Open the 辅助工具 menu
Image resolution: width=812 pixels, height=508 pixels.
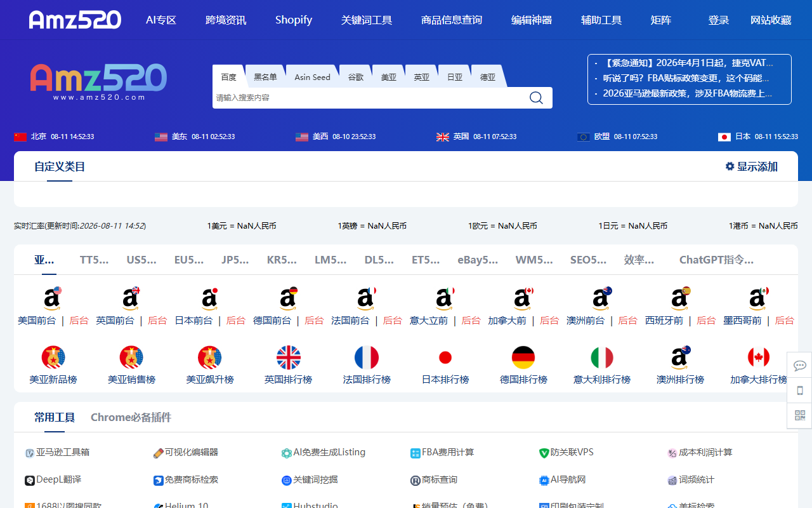601,20
